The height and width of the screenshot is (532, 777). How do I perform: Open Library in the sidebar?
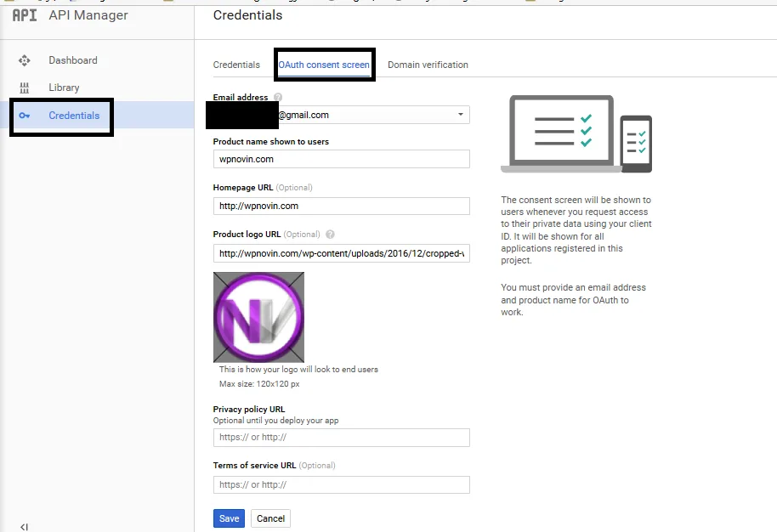pos(64,88)
